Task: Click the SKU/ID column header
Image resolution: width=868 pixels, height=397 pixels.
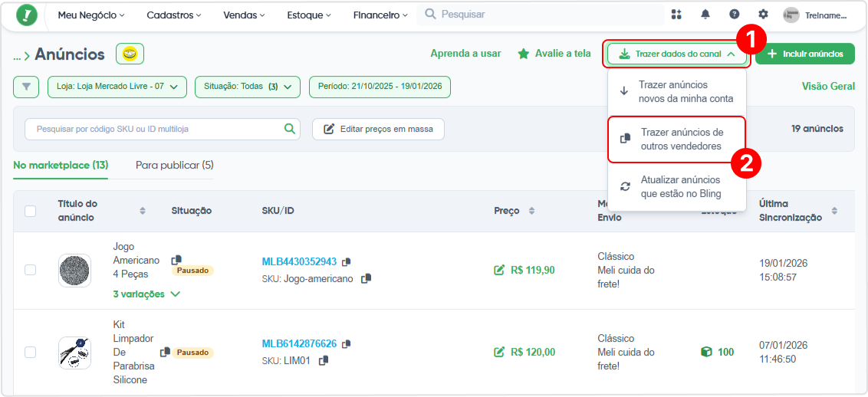Action: tap(278, 211)
